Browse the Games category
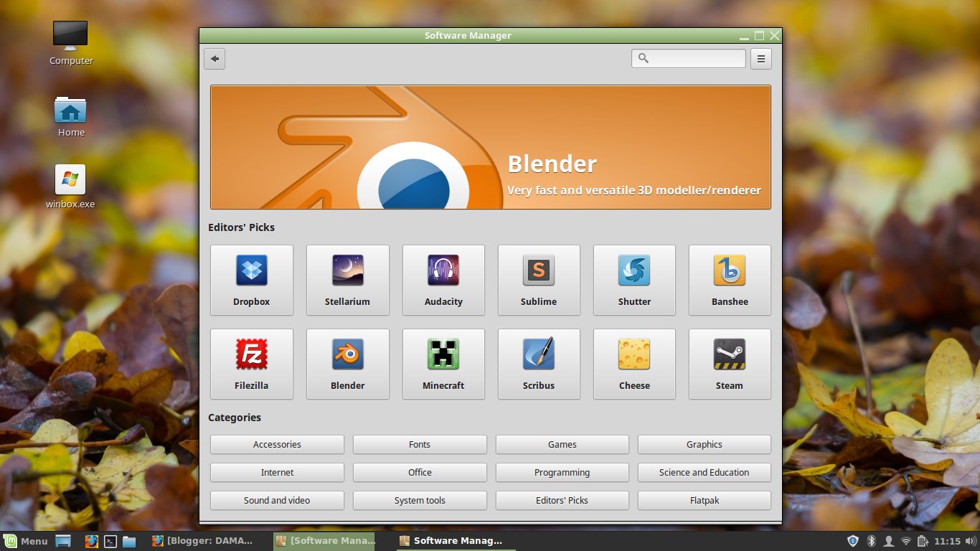This screenshot has height=551, width=980. click(562, 444)
